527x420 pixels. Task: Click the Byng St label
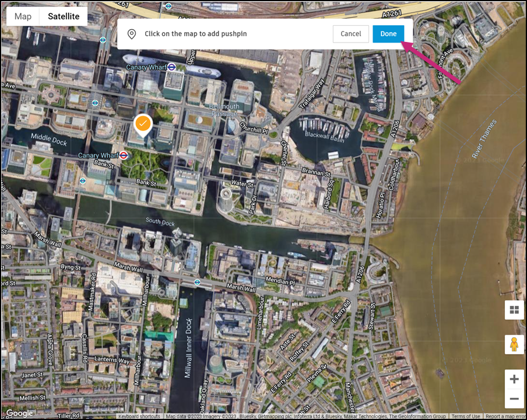coord(71,267)
